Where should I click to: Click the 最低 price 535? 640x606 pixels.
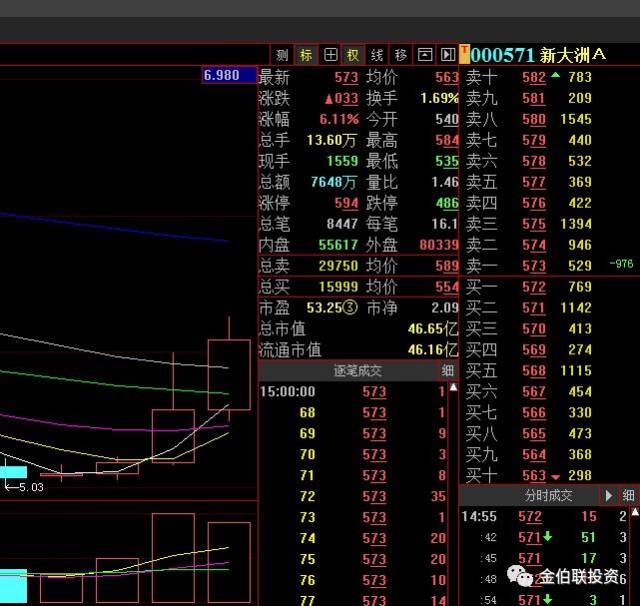[447, 161]
